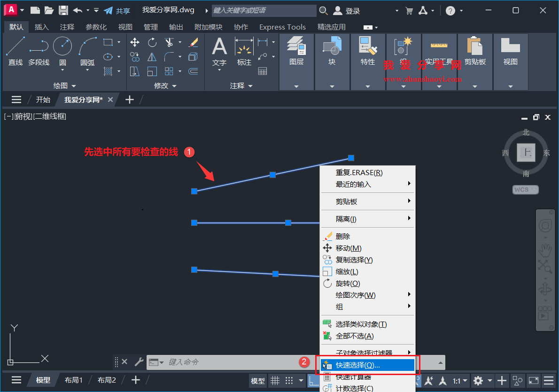
Task: Open the Block (块) panel button
Action: [x=332, y=61]
